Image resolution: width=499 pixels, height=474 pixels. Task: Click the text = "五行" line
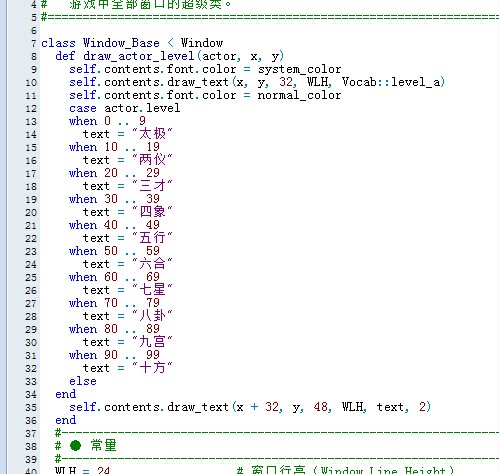click(128, 238)
